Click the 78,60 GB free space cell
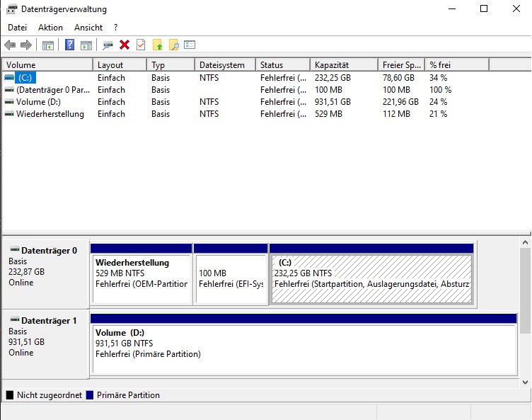The image size is (532, 420). (x=399, y=78)
